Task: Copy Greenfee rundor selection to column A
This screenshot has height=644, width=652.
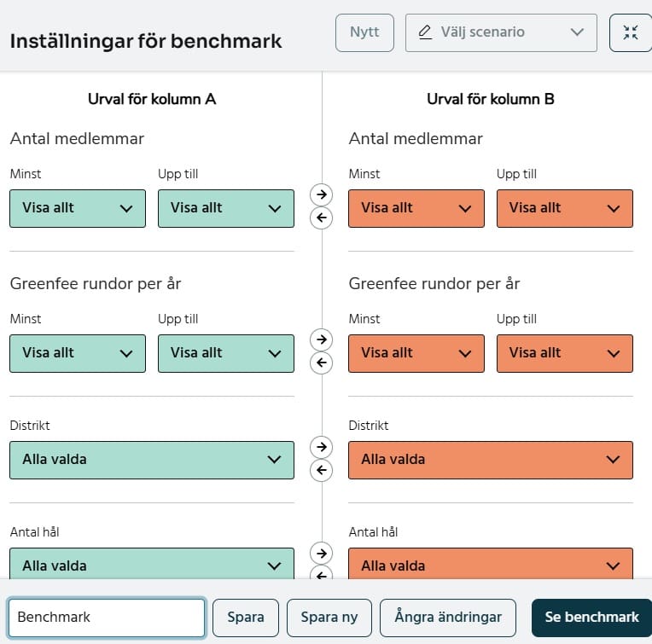Action: tap(321, 363)
